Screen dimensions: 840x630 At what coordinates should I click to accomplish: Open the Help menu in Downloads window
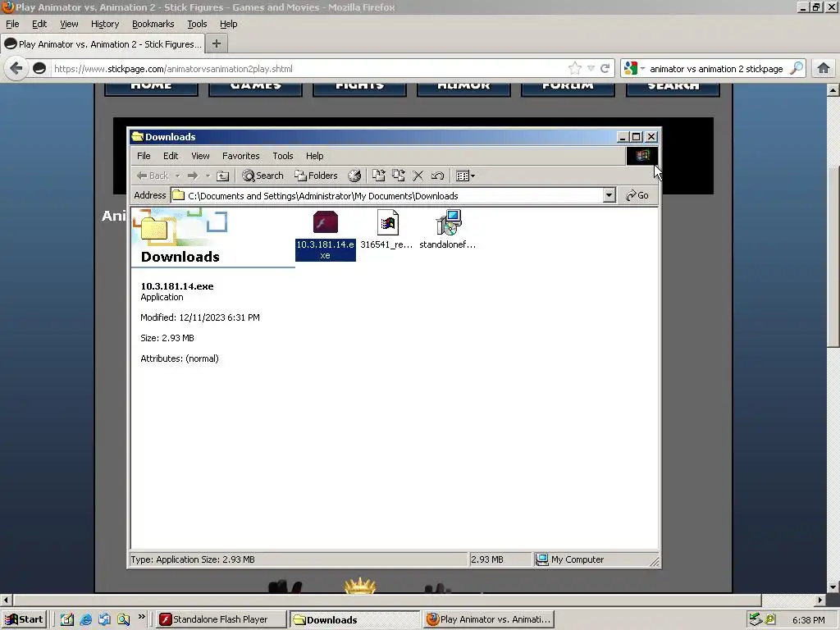pos(314,156)
